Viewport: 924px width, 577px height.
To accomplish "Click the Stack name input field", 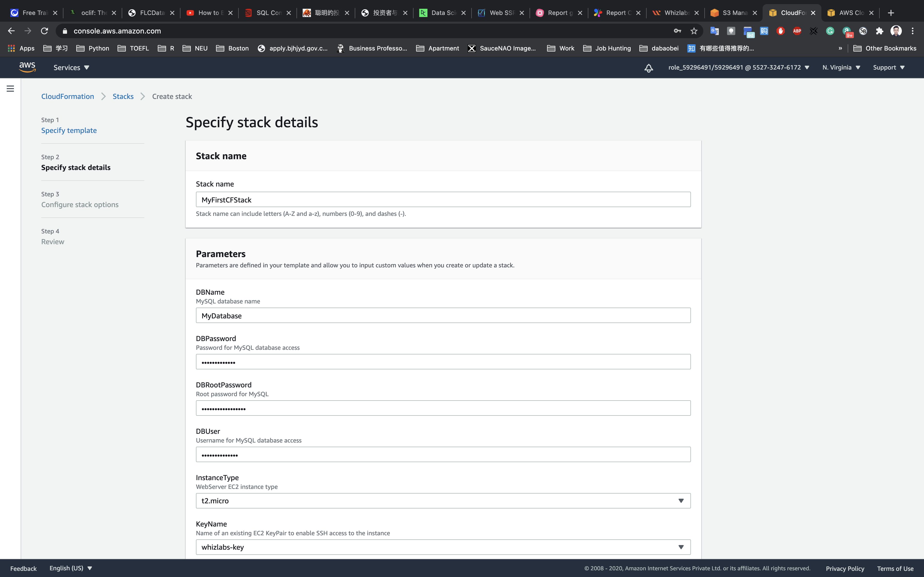I will (x=443, y=200).
